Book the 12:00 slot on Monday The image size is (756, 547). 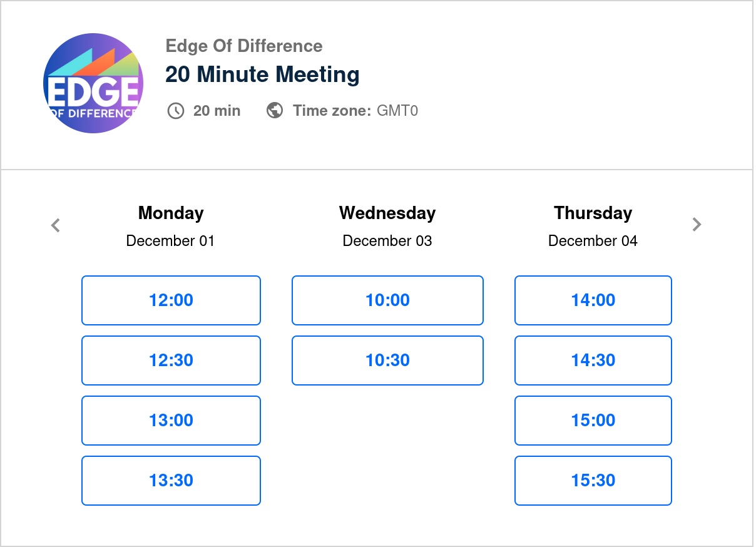(x=171, y=300)
